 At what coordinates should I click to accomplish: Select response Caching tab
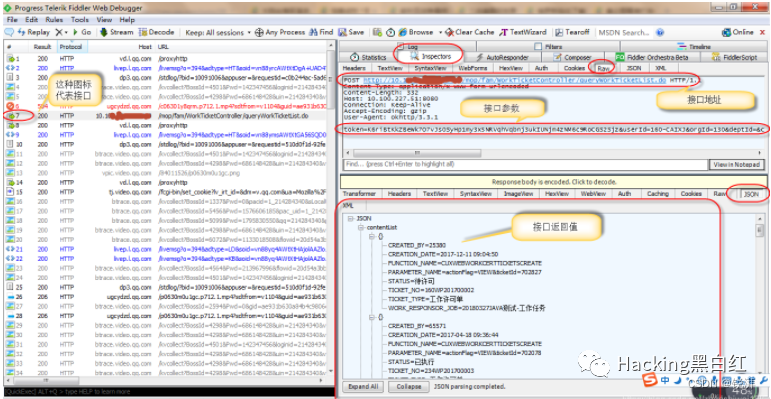pos(657,194)
